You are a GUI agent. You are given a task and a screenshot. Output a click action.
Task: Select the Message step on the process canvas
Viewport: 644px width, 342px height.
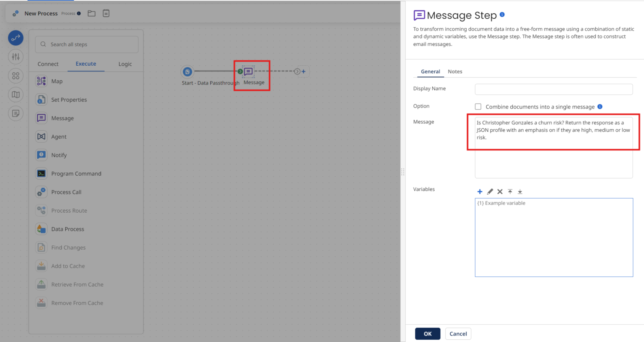(249, 71)
